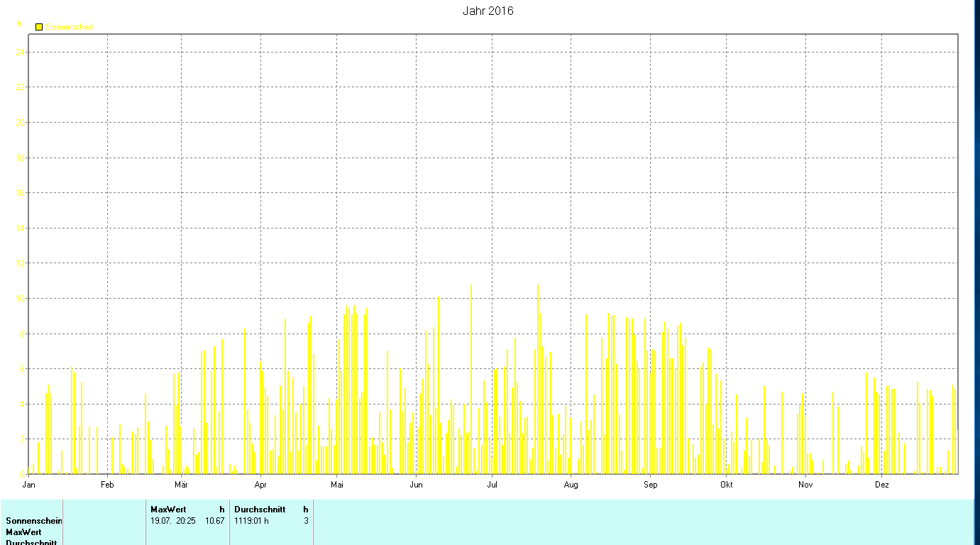
Task: Click the yellow Sonnenschein legend swatch
Action: click(39, 27)
